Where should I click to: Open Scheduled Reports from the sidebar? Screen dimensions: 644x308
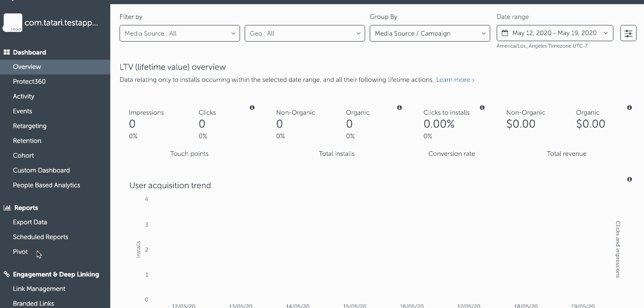(x=41, y=237)
